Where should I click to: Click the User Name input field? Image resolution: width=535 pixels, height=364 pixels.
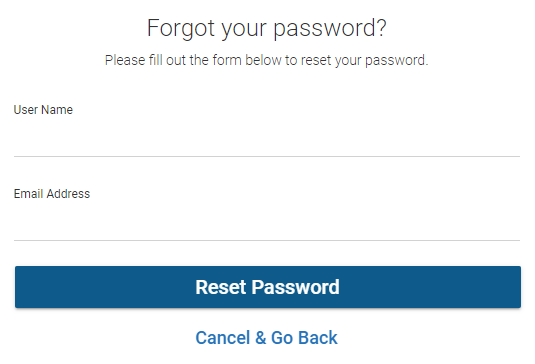coord(267,140)
